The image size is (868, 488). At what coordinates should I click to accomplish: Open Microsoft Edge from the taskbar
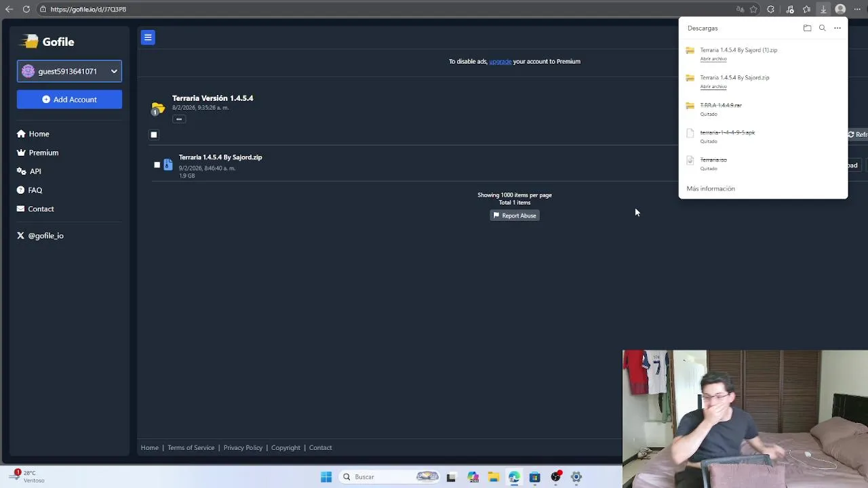click(514, 477)
